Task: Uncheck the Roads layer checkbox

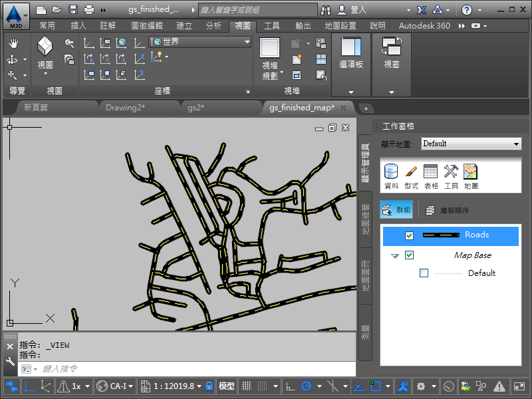Action: [x=409, y=235]
